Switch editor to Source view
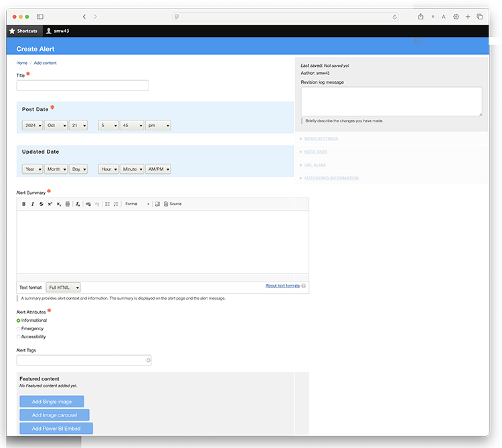 [x=173, y=204]
